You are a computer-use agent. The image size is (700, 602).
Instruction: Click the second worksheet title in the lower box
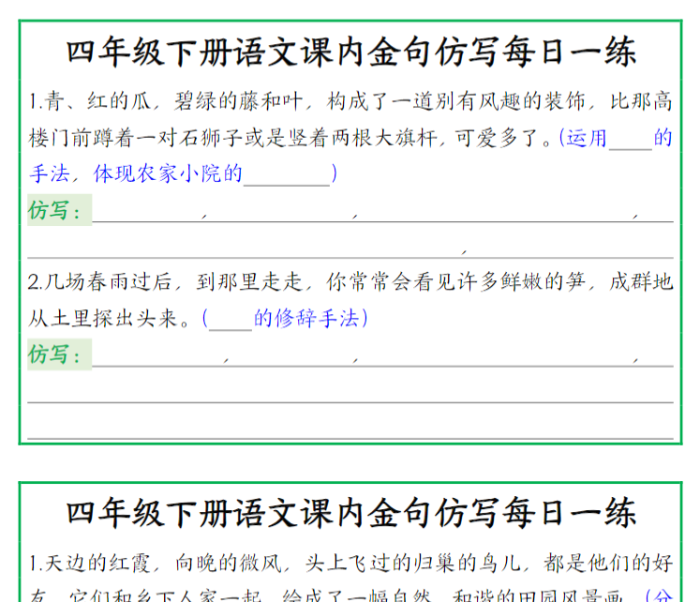[350, 513]
